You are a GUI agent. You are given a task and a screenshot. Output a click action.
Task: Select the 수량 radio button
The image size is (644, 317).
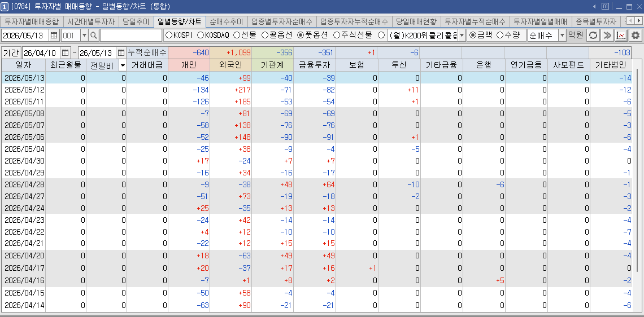500,36
